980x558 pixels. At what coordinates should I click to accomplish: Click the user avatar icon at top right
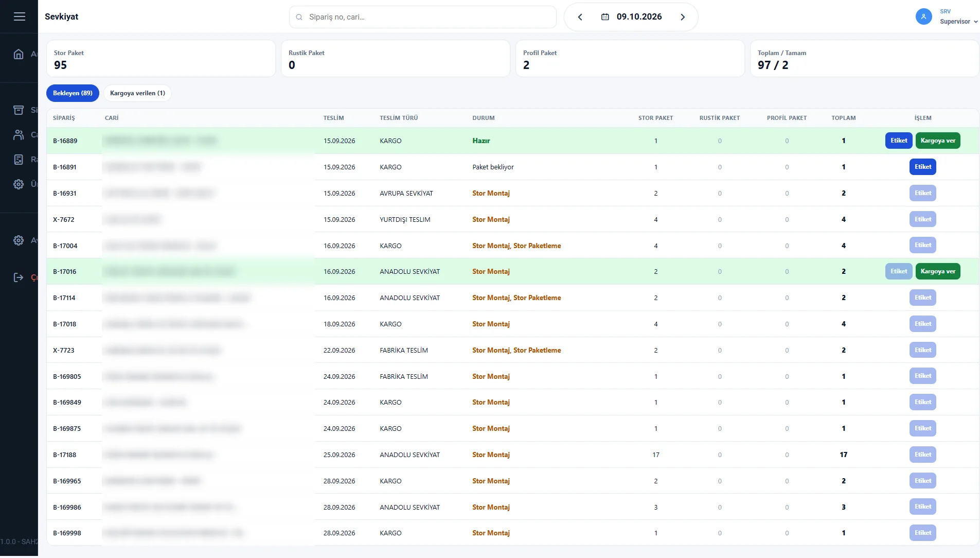click(x=923, y=16)
